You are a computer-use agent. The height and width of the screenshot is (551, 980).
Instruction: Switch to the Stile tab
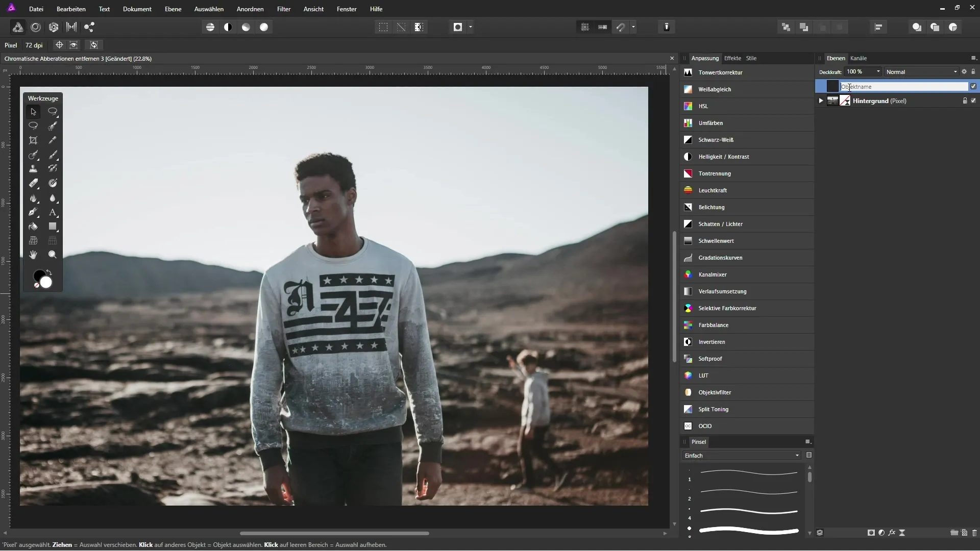point(751,58)
